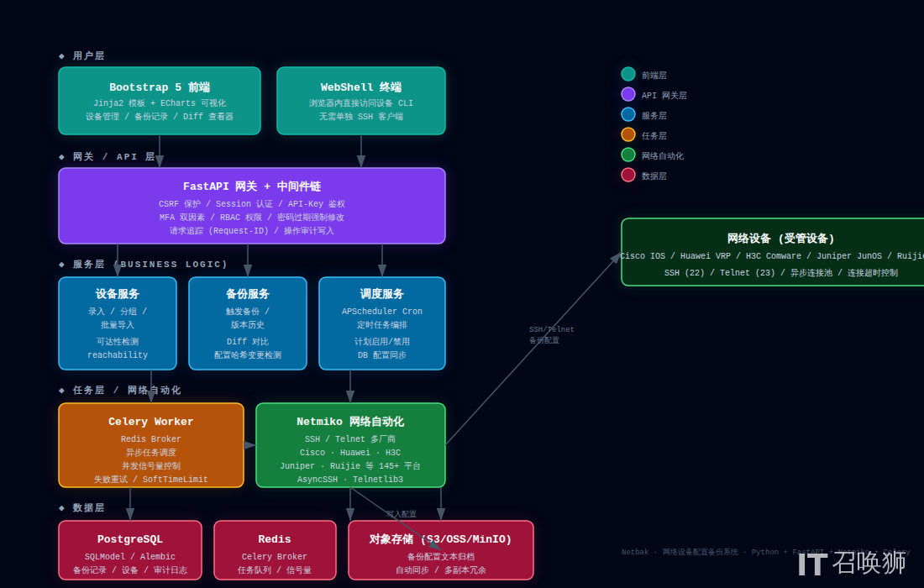This screenshot has height=588, width=924.
Task: Click the 用户层 section heading
Action: (x=82, y=55)
